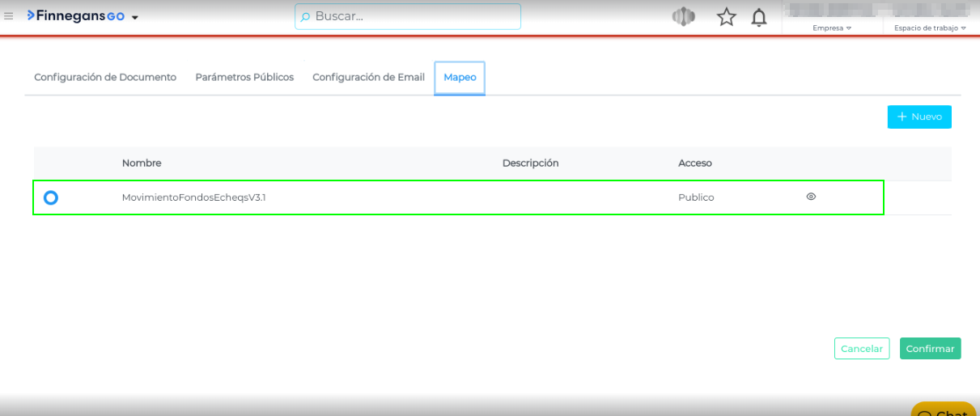Click the gray icon left of the star
The height and width of the screenshot is (416, 980).
(x=684, y=17)
